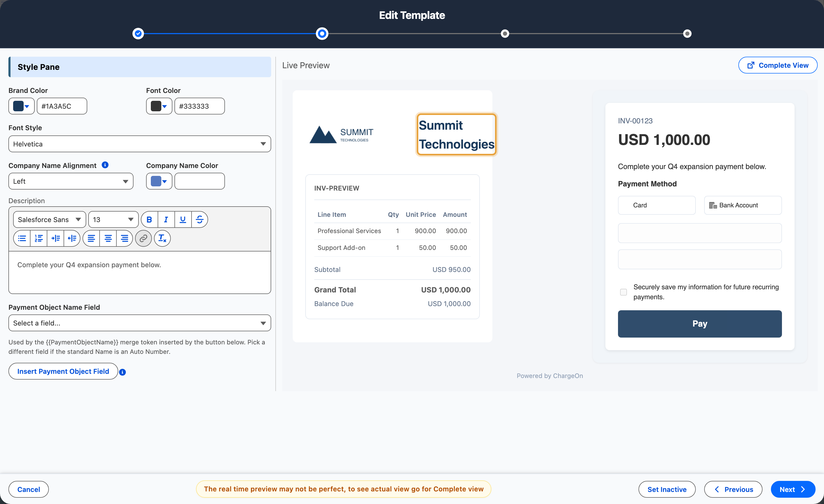Screen dimensions: 824x504
Task: Click the INV-00123 invoice number
Action: point(635,121)
